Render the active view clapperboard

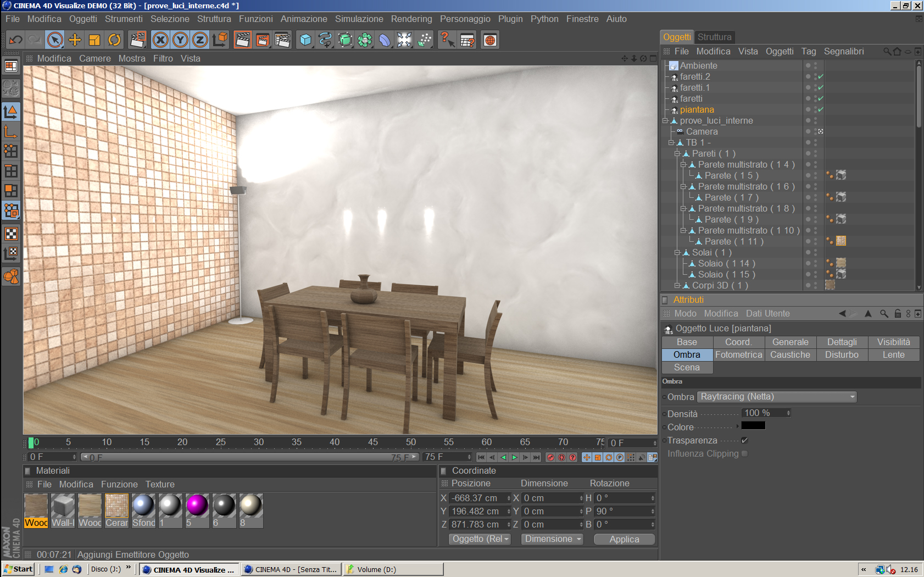(x=243, y=40)
